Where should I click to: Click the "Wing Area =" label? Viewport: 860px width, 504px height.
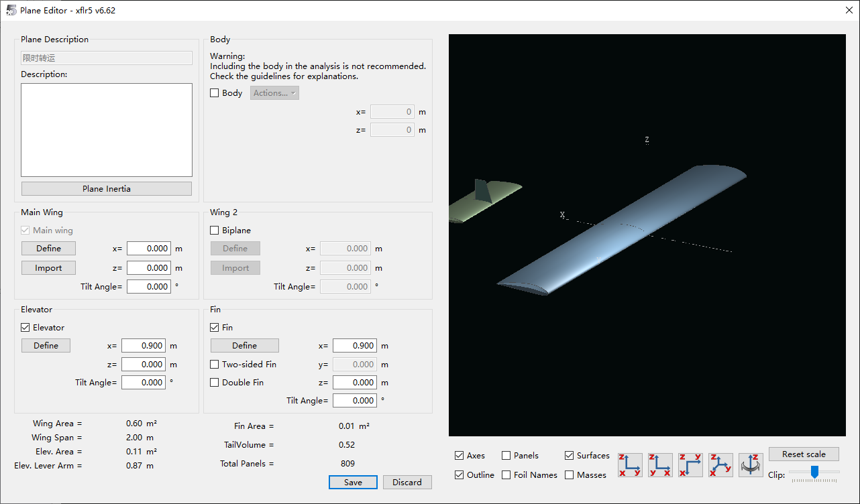[57, 424]
